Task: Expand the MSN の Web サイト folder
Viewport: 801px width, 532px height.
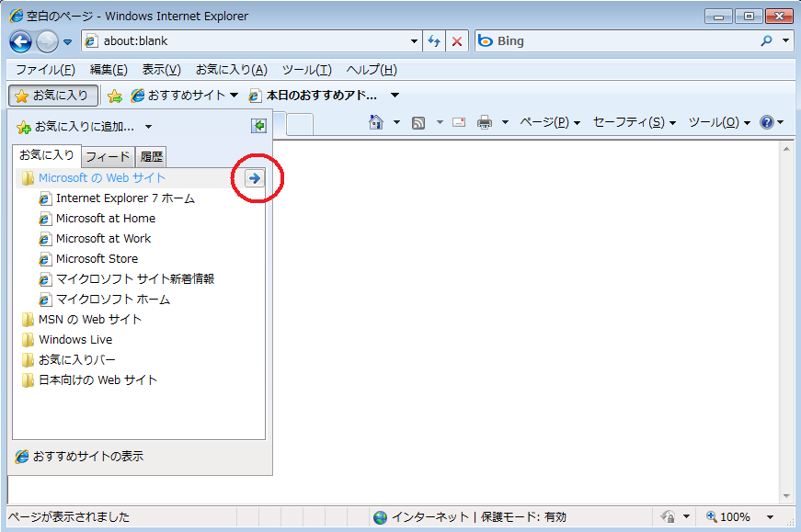Action: coord(82,320)
